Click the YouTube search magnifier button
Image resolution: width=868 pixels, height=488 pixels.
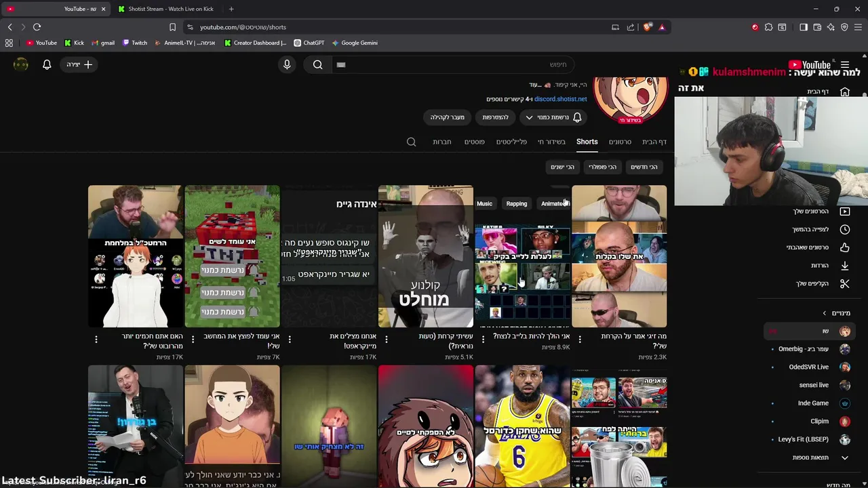coord(317,64)
